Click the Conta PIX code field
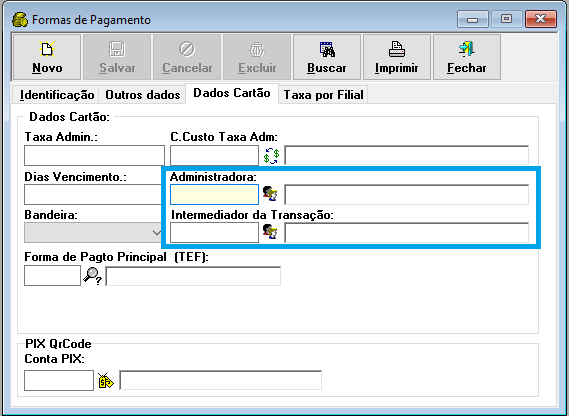569x416 pixels. coord(59,380)
